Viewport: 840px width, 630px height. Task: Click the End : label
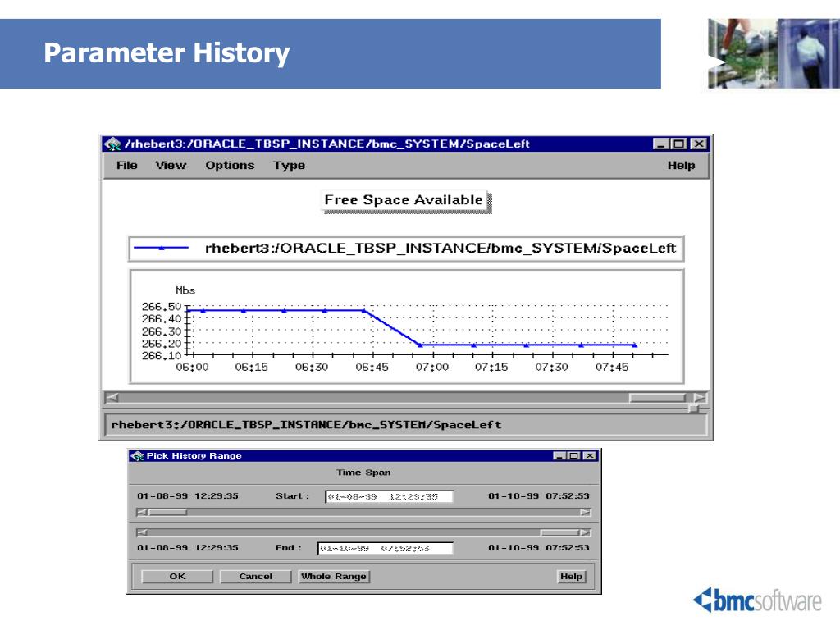pos(289,547)
